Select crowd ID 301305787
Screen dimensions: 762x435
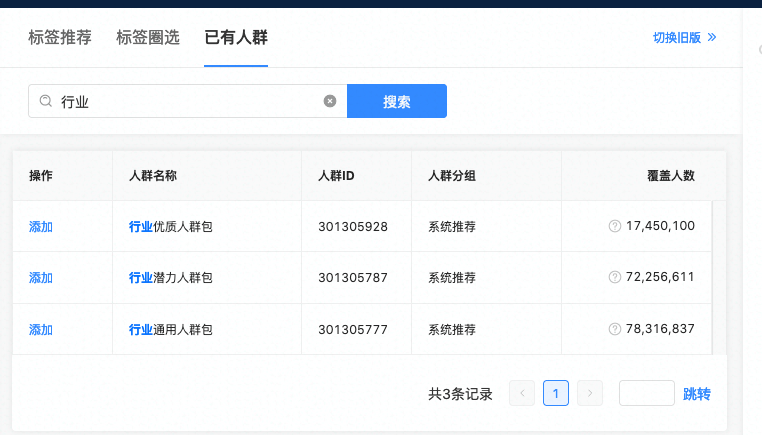pyautogui.click(x=353, y=278)
